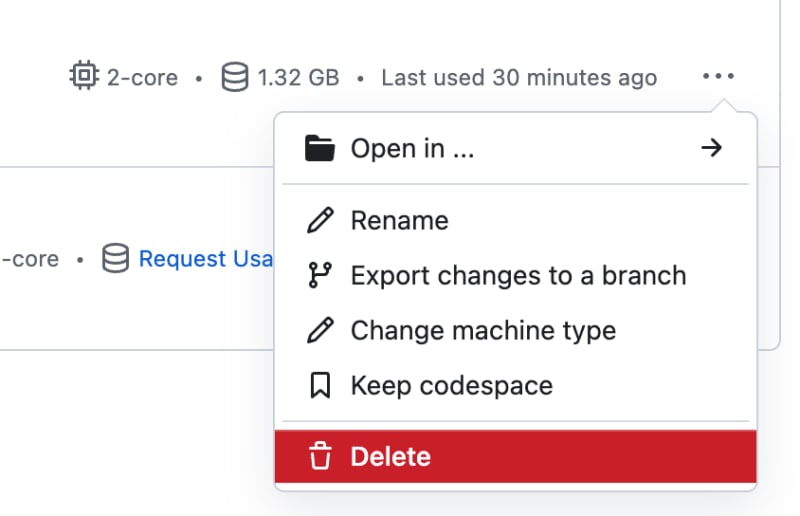Viewport: 800px width, 516px height.
Task: Click the folder icon beside Open in
Action: point(320,148)
